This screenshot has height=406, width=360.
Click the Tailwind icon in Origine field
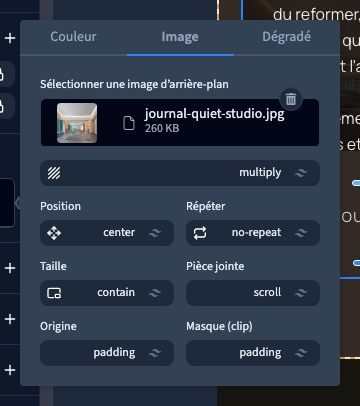coord(155,353)
